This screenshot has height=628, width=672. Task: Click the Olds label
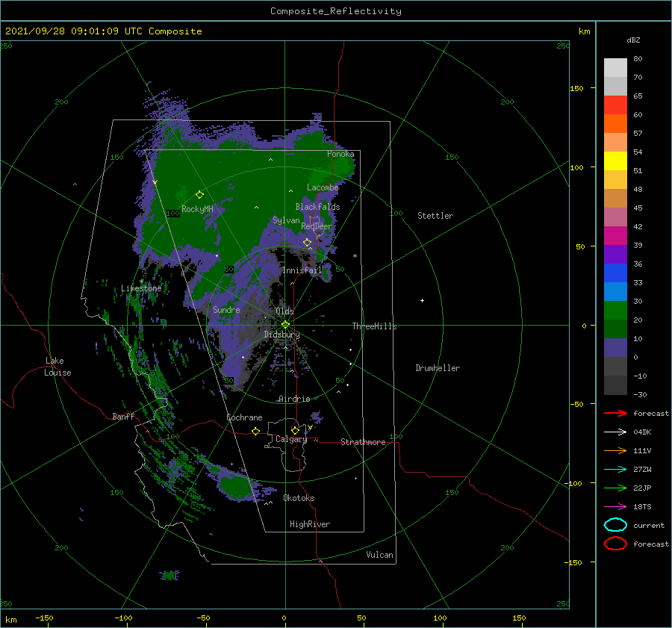(284, 311)
